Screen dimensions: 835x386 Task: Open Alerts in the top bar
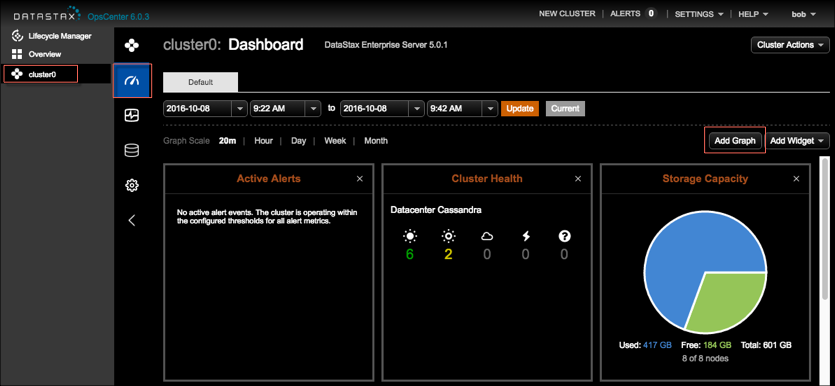click(625, 14)
